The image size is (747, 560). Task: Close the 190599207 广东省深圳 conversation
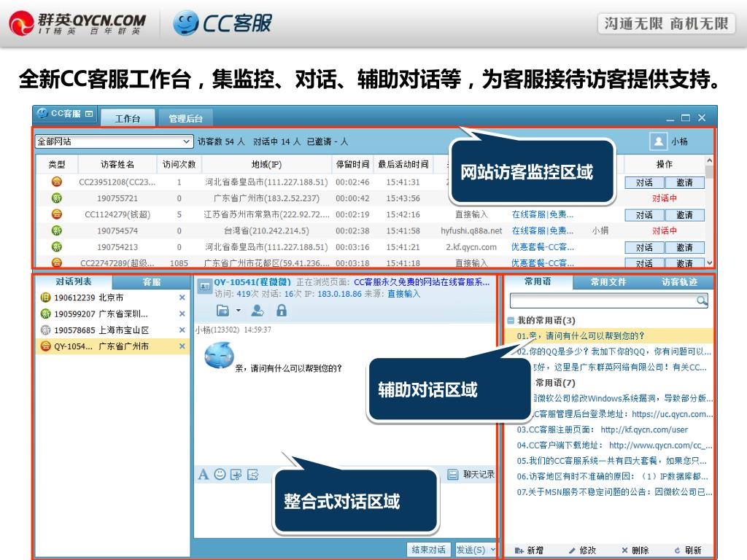click(182, 314)
